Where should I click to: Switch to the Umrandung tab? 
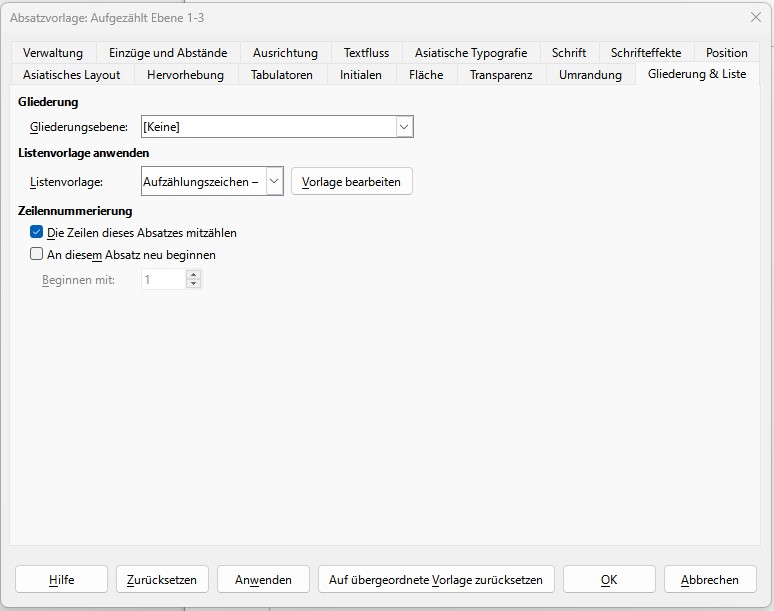(x=590, y=75)
